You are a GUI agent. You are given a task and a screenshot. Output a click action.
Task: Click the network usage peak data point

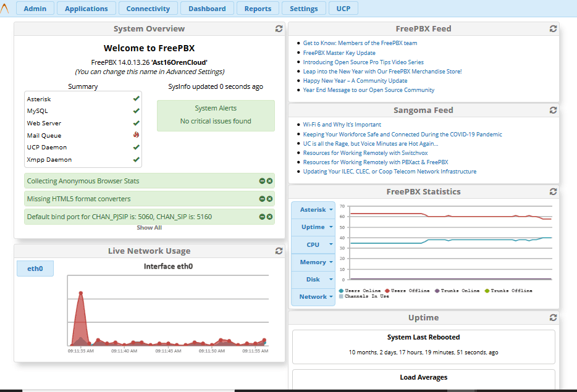click(80, 293)
